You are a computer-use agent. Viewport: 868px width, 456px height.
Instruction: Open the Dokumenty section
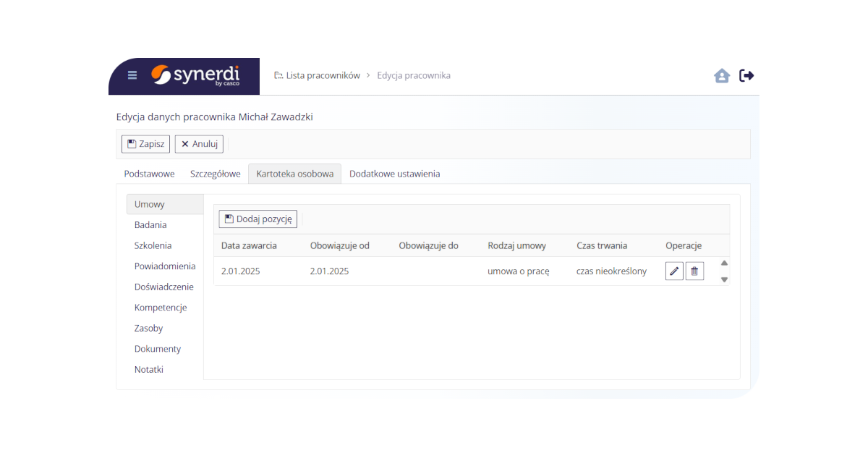[165, 349]
